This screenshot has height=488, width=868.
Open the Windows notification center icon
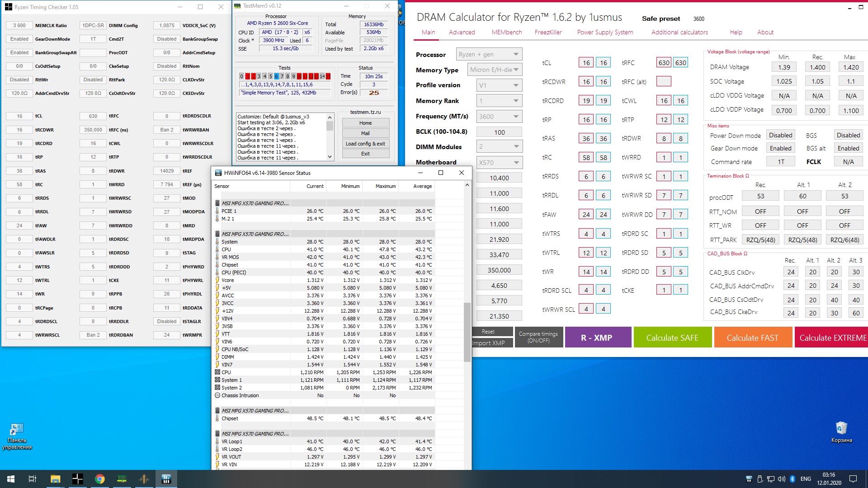tap(853, 479)
